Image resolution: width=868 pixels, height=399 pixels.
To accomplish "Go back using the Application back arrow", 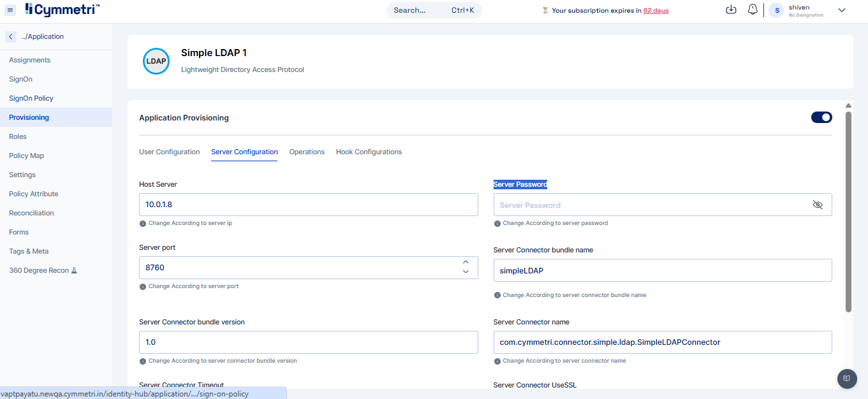I will click(x=11, y=37).
